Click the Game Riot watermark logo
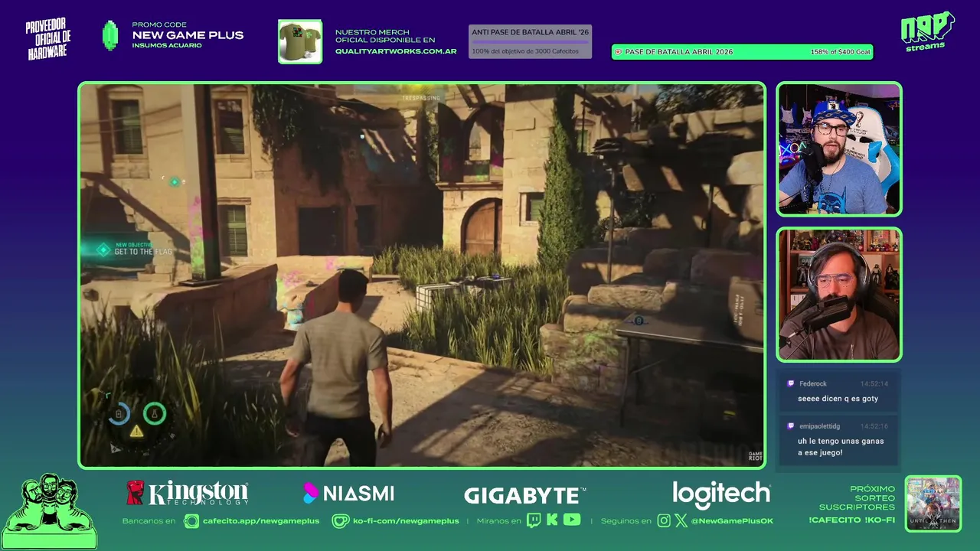Viewport: 980px width, 551px height. coord(755,456)
